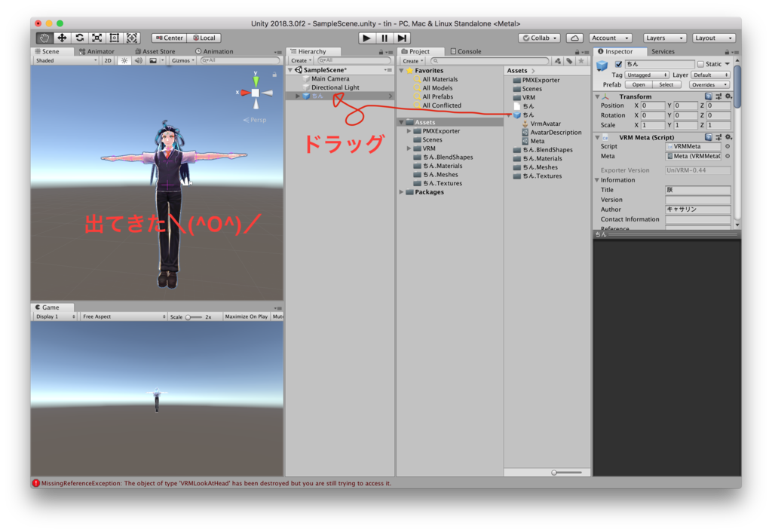772x532 pixels.
Task: Click the favorite star icon in Project toolbar
Action: (581, 61)
